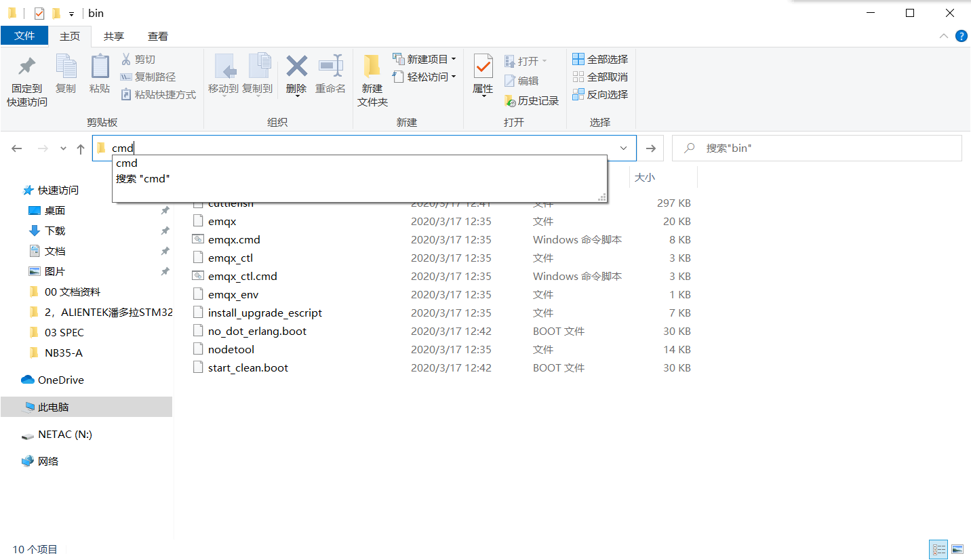Open Quick Access Toolbar customize arrow

(71, 14)
